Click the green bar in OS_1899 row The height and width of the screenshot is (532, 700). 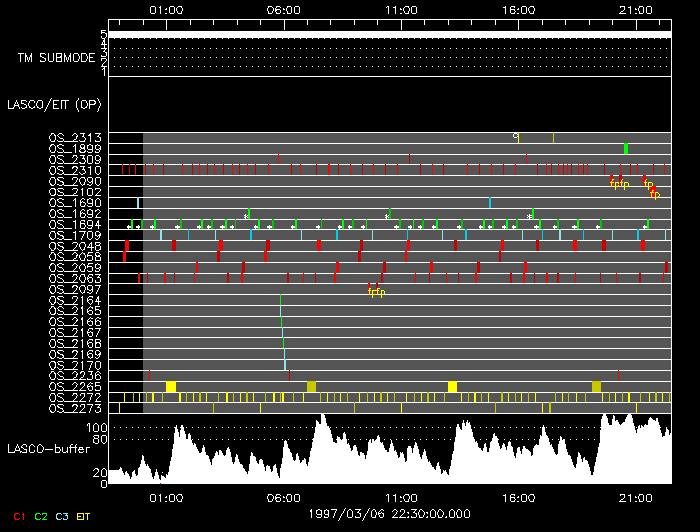click(x=626, y=148)
